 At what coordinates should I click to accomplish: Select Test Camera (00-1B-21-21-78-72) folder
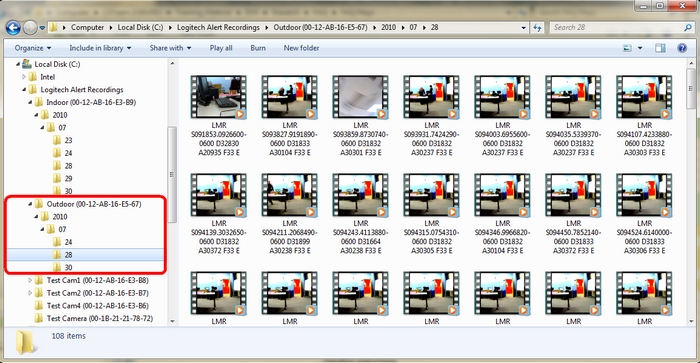tap(100, 318)
